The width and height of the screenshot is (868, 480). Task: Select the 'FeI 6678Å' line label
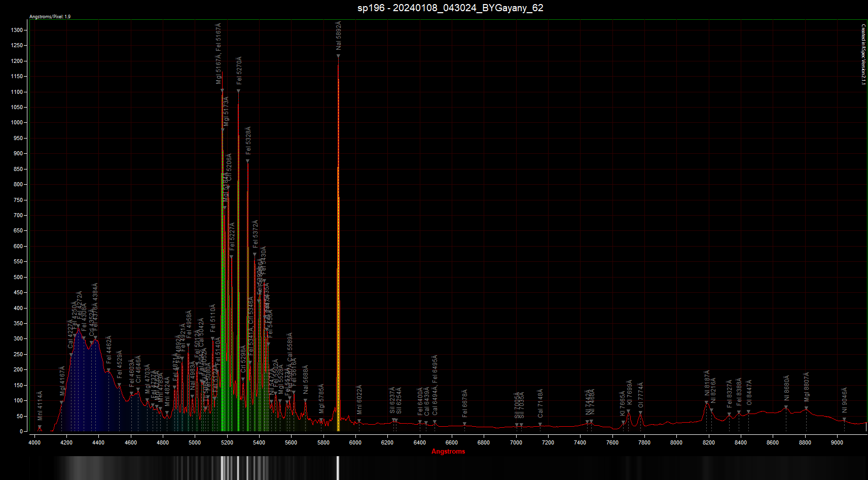tap(465, 403)
